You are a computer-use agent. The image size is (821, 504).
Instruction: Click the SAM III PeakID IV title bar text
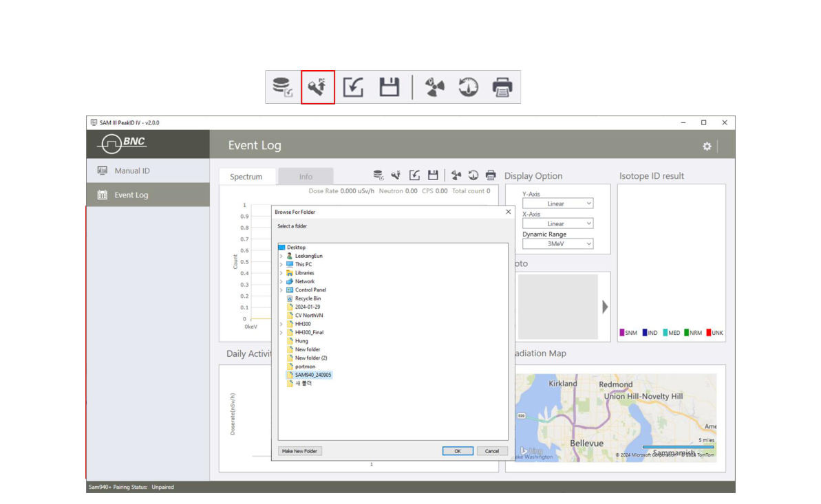[129, 123]
